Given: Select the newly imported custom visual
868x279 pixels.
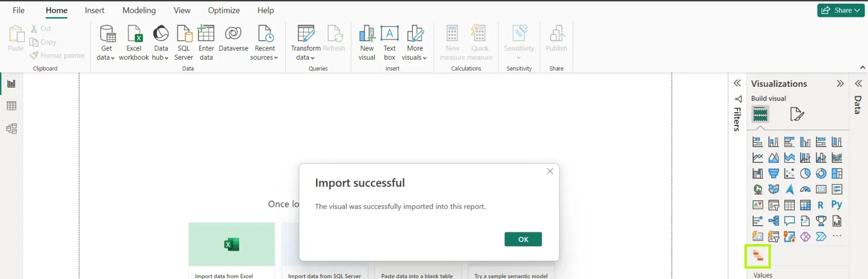Looking at the screenshot, I should (x=758, y=256).
